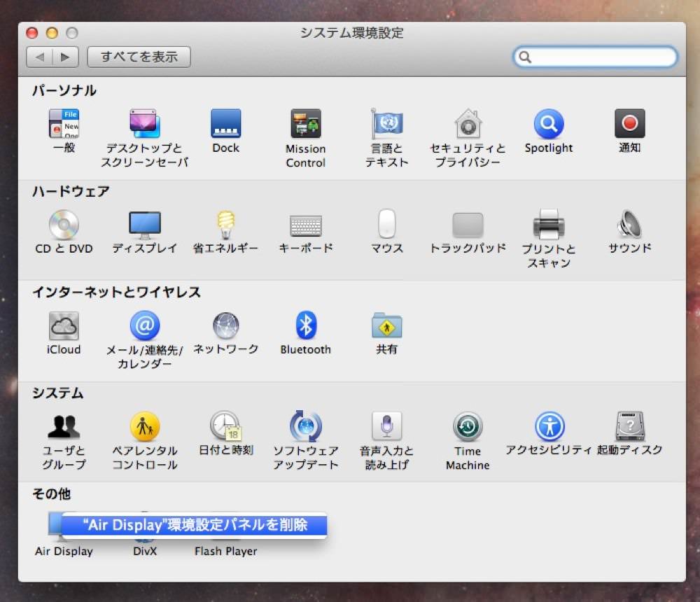
Task: Open the DivX preference pane label
Action: (145, 551)
